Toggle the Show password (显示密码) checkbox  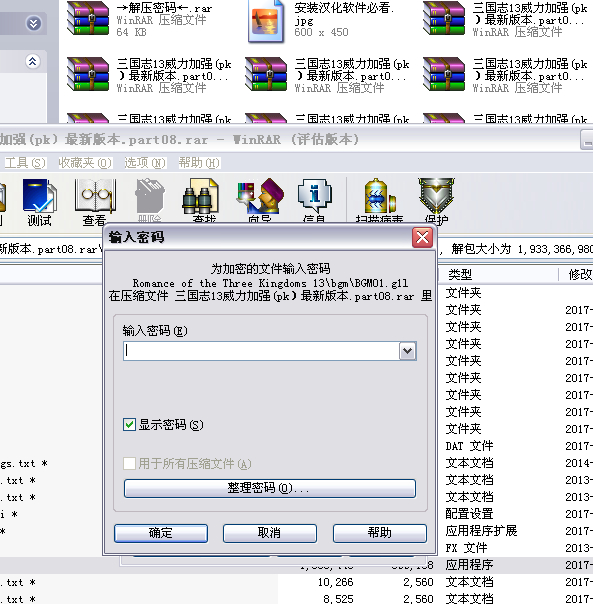point(129,424)
